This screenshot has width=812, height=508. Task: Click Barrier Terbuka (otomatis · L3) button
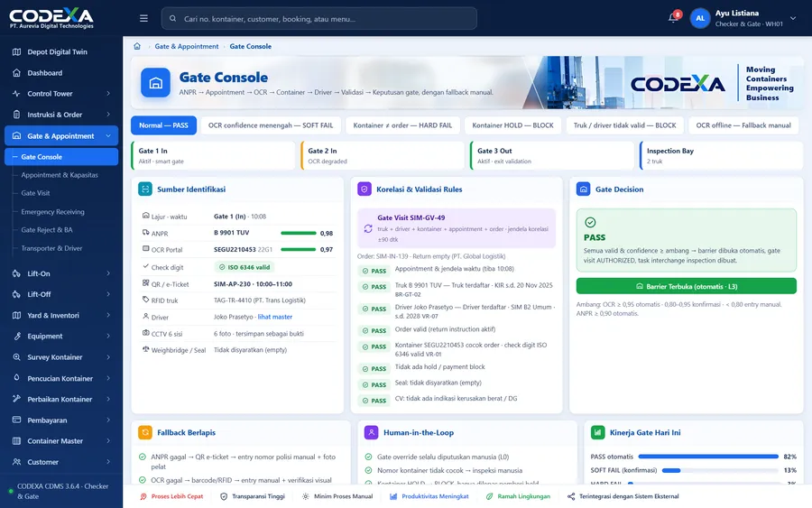[x=687, y=286]
